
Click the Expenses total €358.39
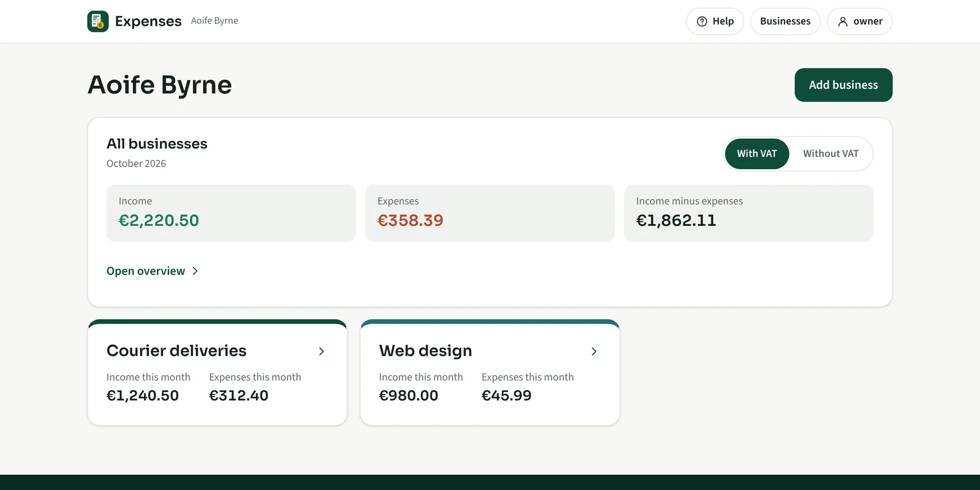(410, 221)
